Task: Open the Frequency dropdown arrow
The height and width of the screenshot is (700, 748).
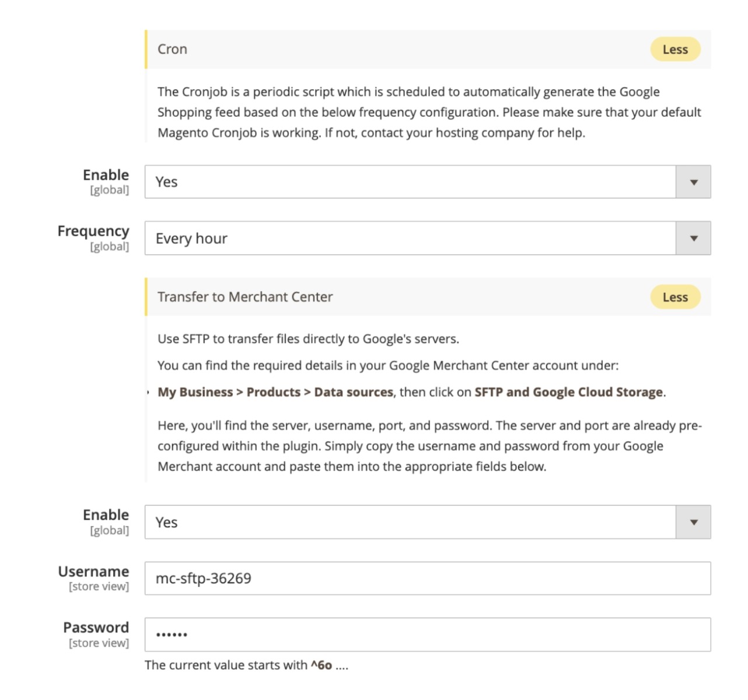Action: point(693,238)
